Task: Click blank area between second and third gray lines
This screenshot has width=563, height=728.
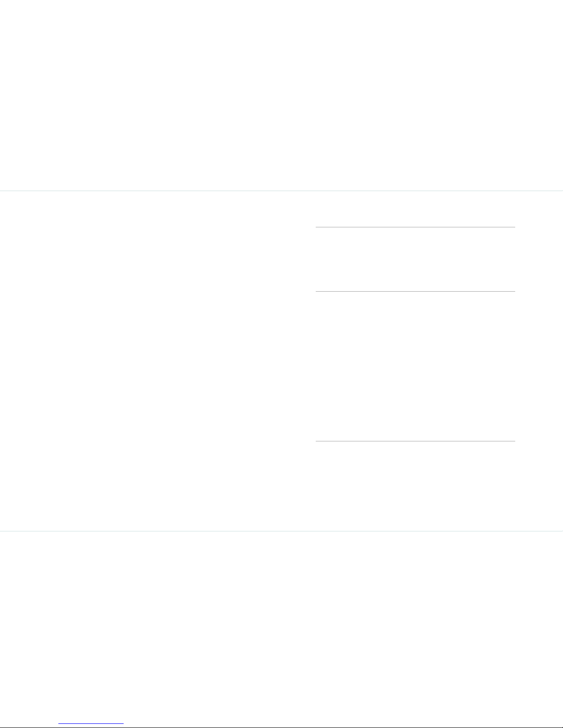Action: 415,366
